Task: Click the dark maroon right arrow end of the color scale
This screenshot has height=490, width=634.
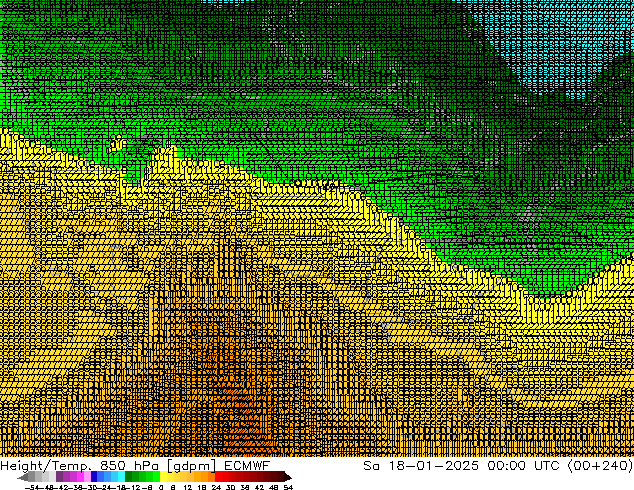Action: (288, 477)
